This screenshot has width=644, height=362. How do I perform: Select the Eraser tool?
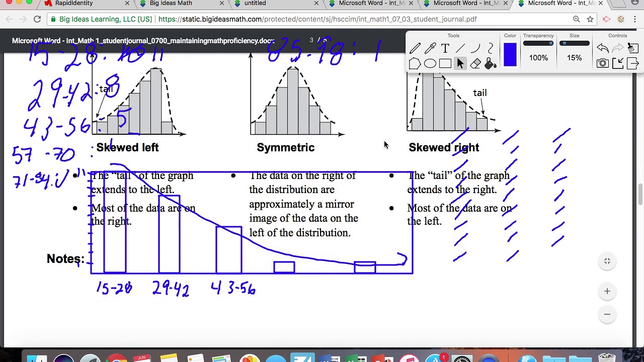[475, 64]
